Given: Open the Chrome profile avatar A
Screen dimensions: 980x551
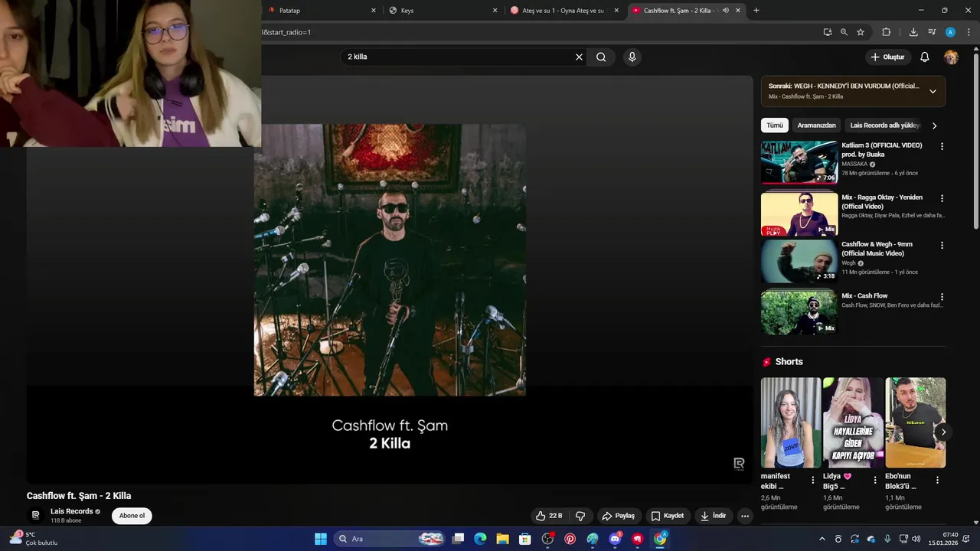Looking at the screenshot, I should tap(950, 32).
